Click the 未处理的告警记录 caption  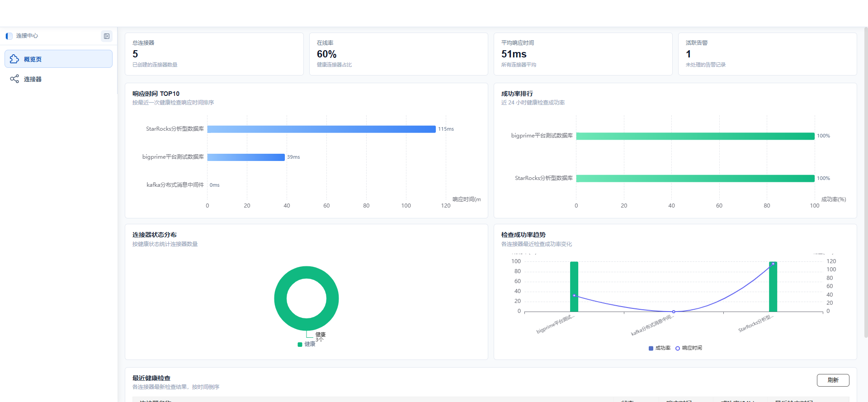(x=706, y=65)
